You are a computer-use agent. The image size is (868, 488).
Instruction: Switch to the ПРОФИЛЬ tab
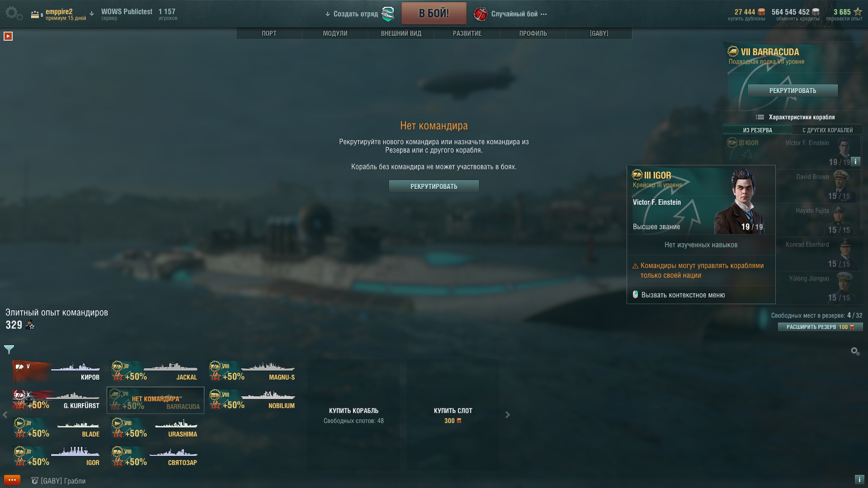tap(533, 33)
